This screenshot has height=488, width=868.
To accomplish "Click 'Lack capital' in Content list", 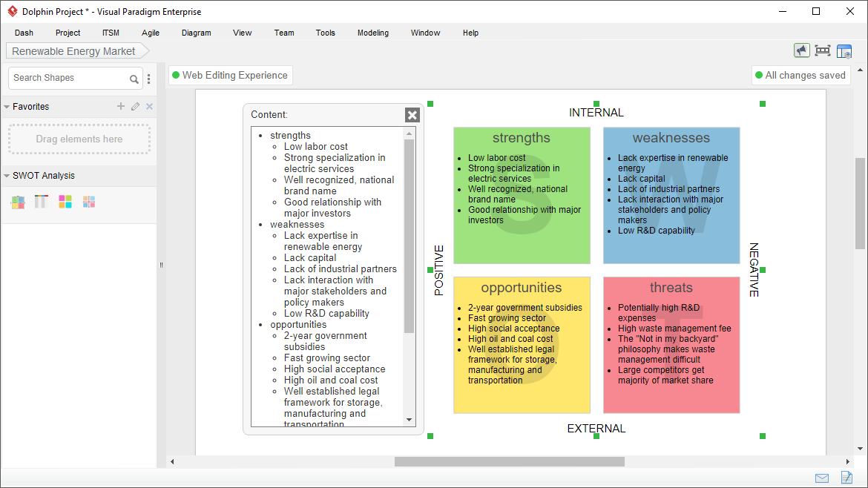I will pos(310,258).
